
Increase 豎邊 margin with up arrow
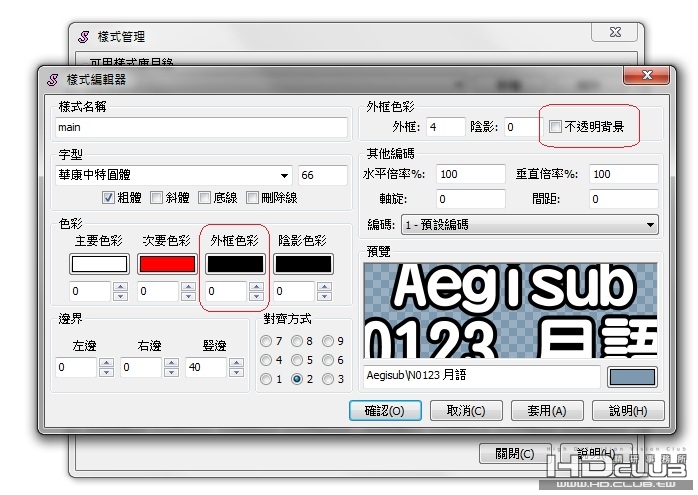(236, 362)
